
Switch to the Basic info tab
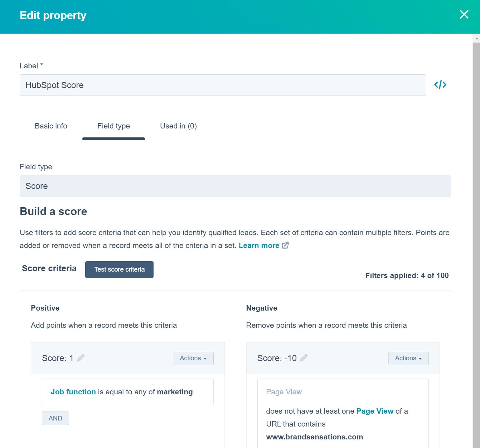pos(51,126)
